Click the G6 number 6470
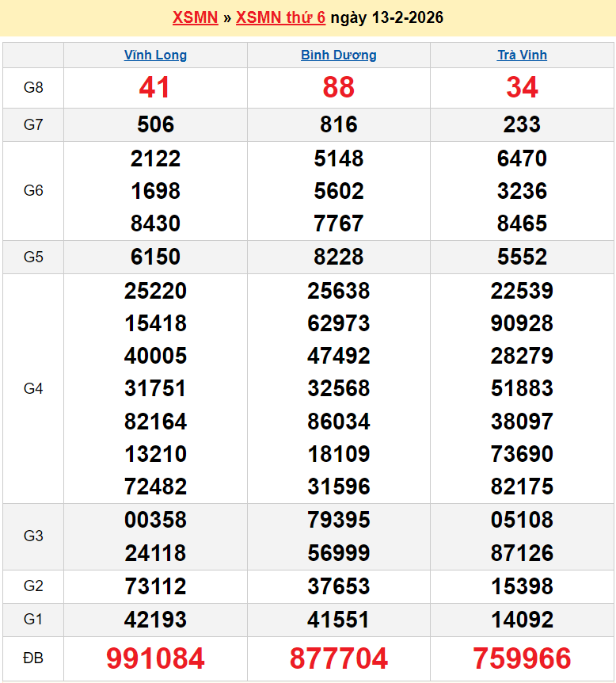The image size is (616, 683). coord(522,158)
